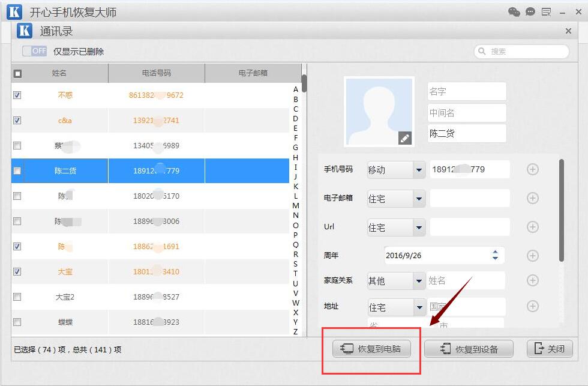Increase the 周年 date with up arrow
588x386 pixels.
pyautogui.click(x=496, y=252)
